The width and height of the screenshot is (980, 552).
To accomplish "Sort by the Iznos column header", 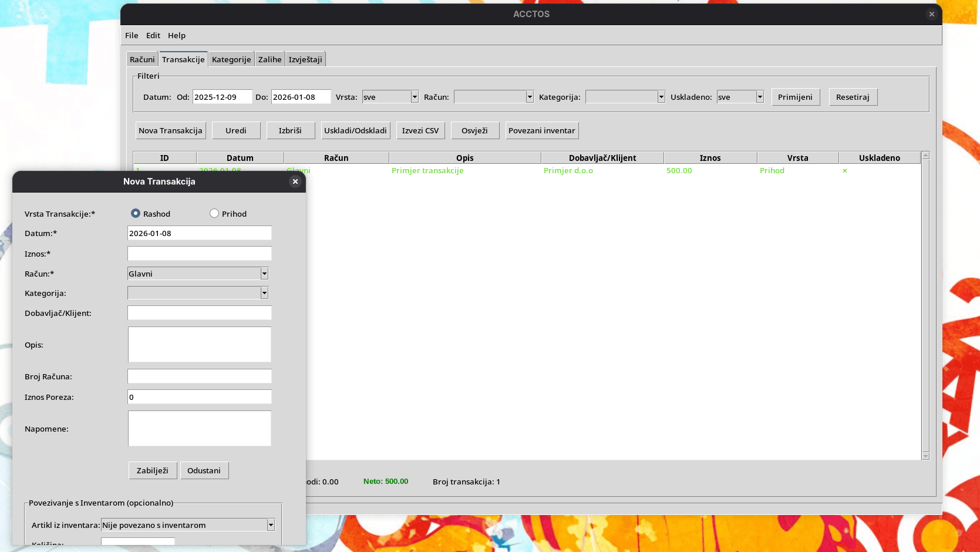I will (x=710, y=158).
